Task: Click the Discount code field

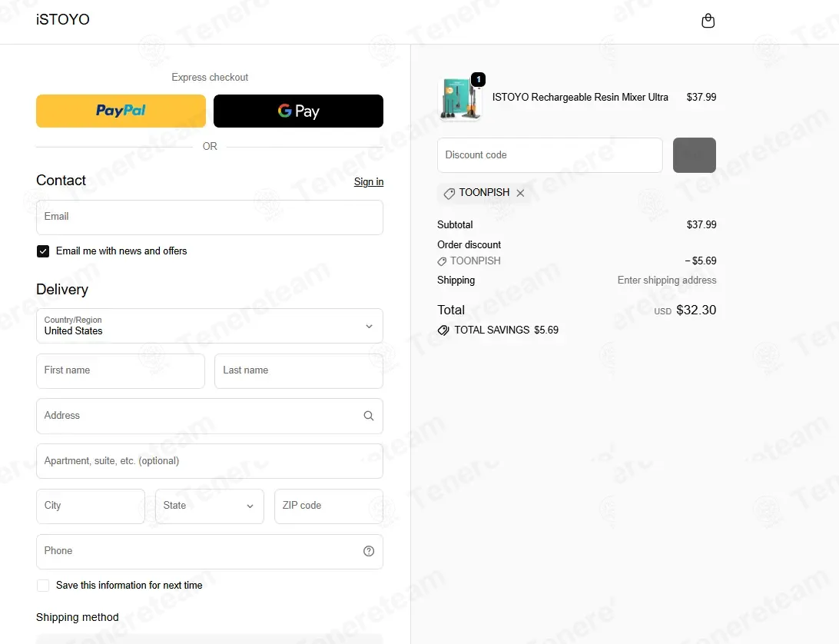Action: click(550, 155)
